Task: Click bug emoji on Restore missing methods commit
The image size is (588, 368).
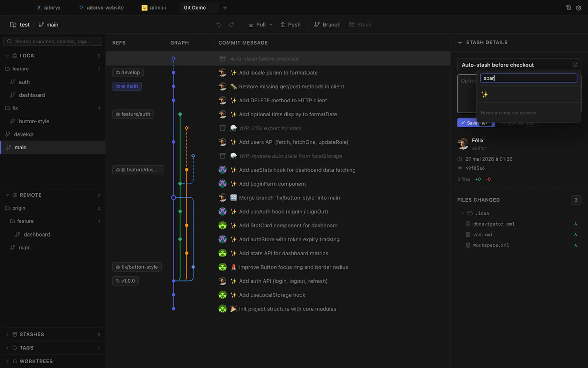Action: tap(233, 86)
